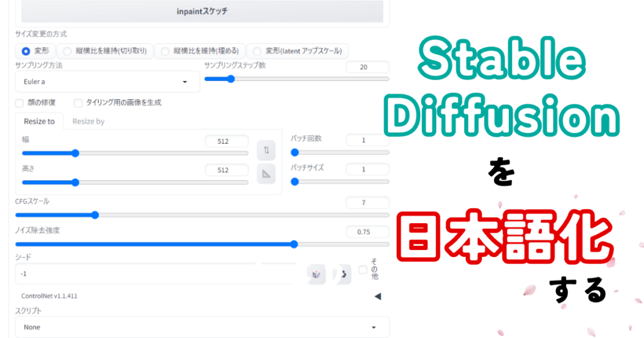This screenshot has width=644, height=338.
Task: Check the その他 box beside seed
Action: [363, 270]
